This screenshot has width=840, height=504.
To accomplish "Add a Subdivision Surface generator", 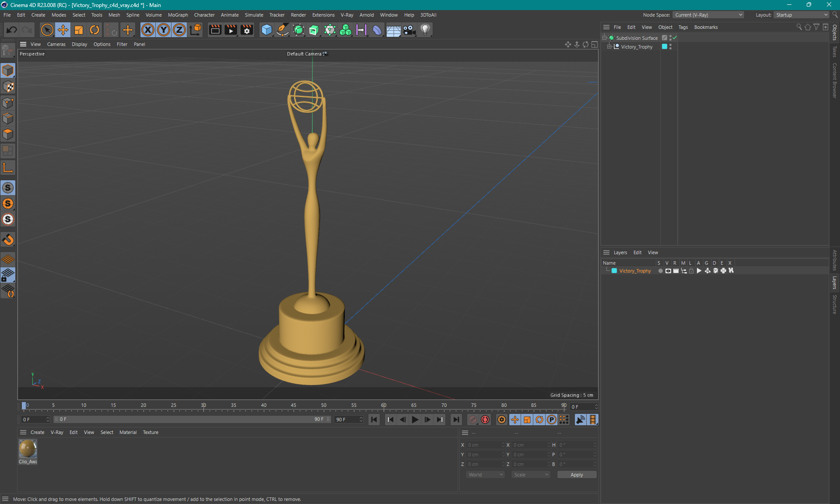I will [298, 30].
